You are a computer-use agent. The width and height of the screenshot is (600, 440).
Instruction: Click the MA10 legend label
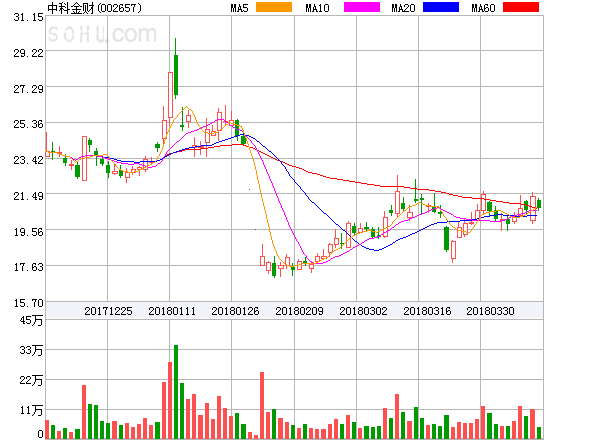[317, 8]
